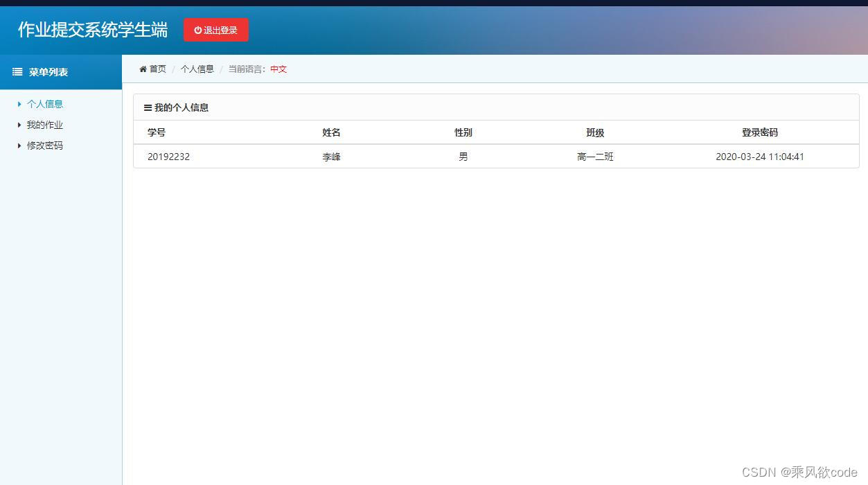Click the home icon before 首页
Image resolution: width=868 pixels, height=485 pixels.
point(143,69)
